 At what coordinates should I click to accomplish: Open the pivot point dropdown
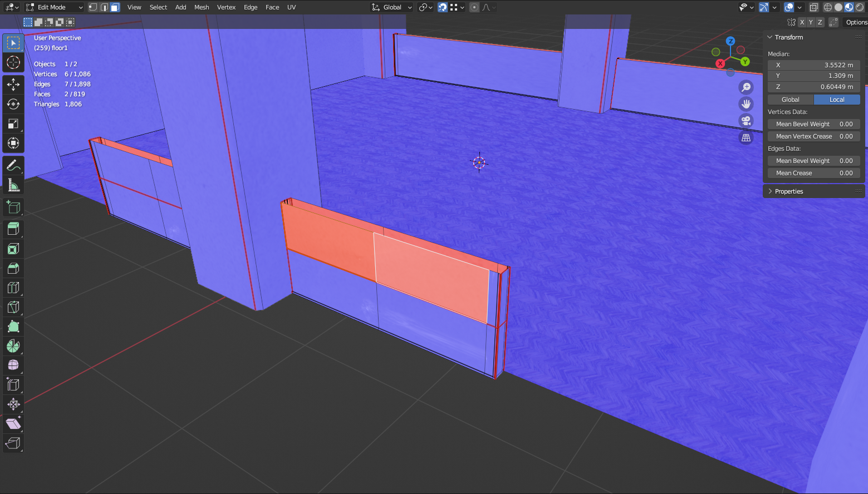coord(426,7)
